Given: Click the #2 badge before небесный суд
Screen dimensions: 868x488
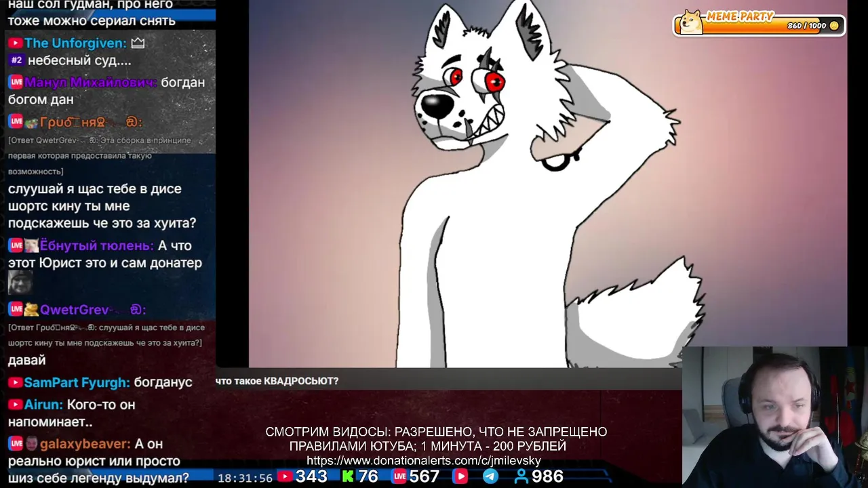Looking at the screenshot, I should (16, 60).
